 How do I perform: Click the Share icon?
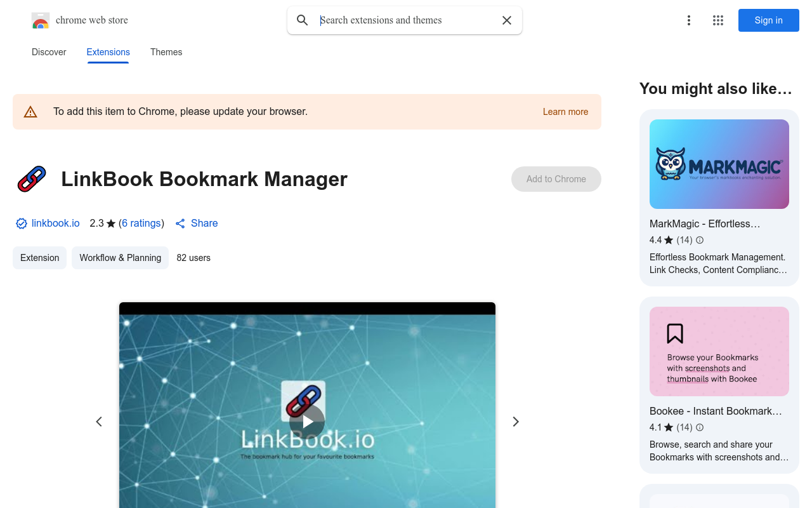[x=180, y=224]
